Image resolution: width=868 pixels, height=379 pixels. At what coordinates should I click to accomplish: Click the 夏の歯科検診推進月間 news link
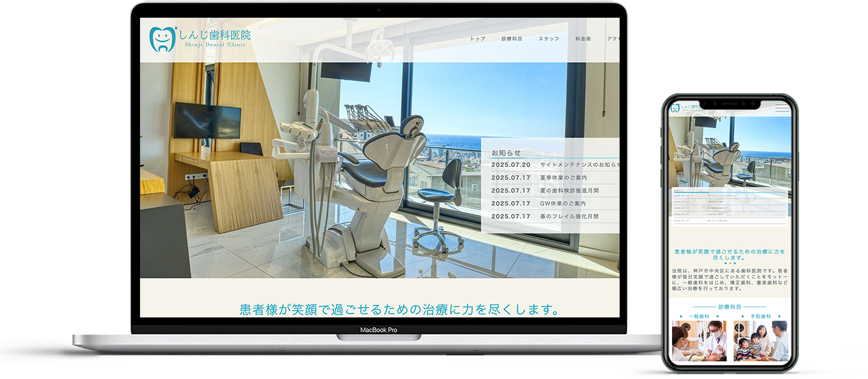(569, 191)
